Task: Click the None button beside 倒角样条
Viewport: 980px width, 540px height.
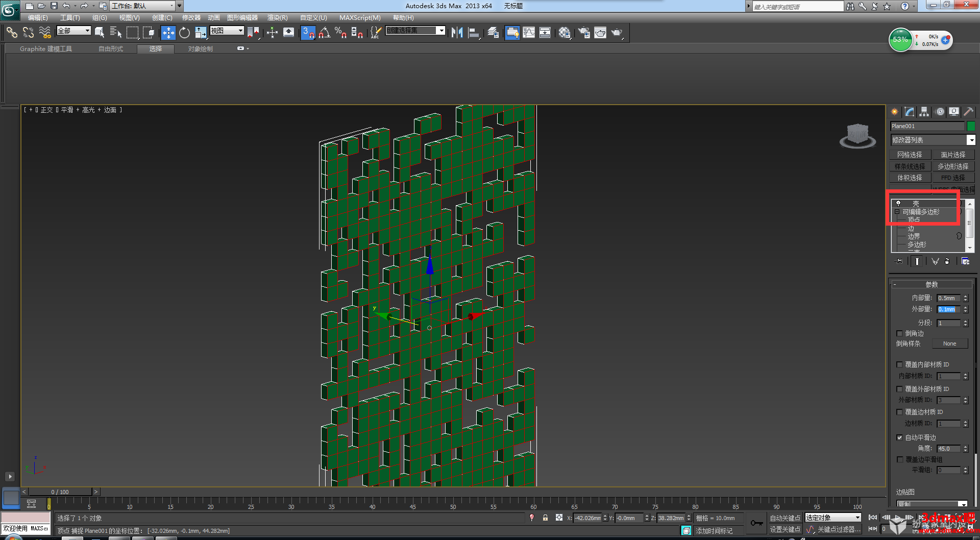Action: tap(949, 343)
